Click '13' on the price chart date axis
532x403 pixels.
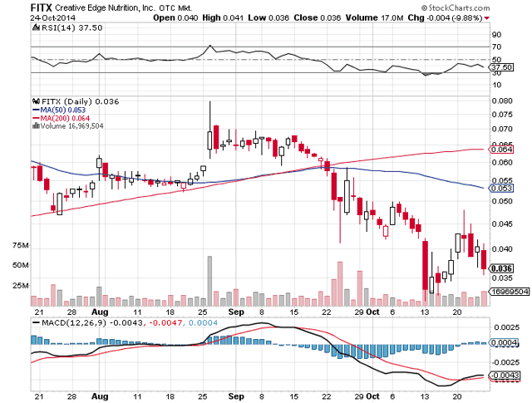click(425, 312)
